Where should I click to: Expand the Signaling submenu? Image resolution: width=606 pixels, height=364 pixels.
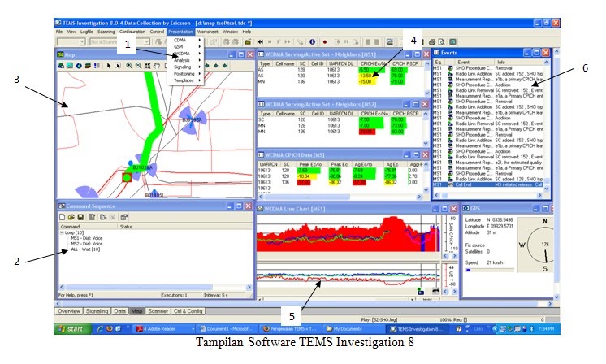coord(186,67)
